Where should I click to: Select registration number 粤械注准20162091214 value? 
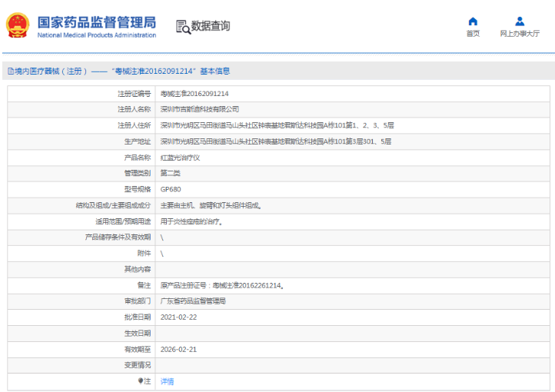tap(194, 94)
